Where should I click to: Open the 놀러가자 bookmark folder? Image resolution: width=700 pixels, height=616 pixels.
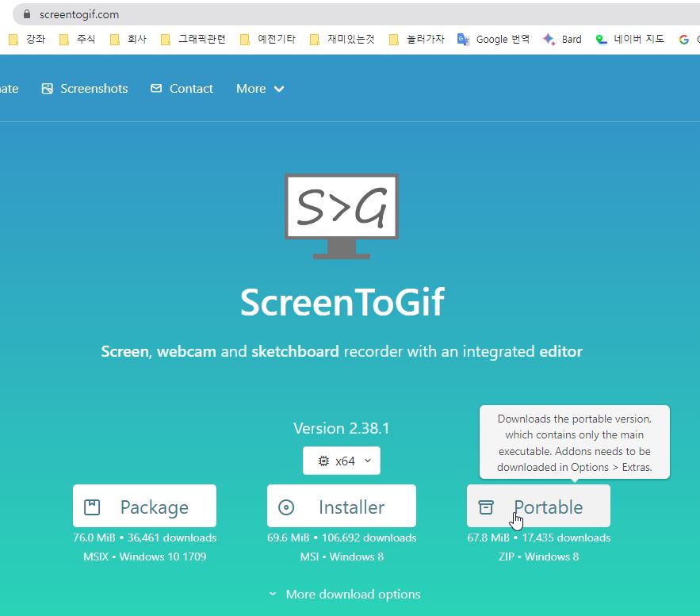tap(417, 40)
